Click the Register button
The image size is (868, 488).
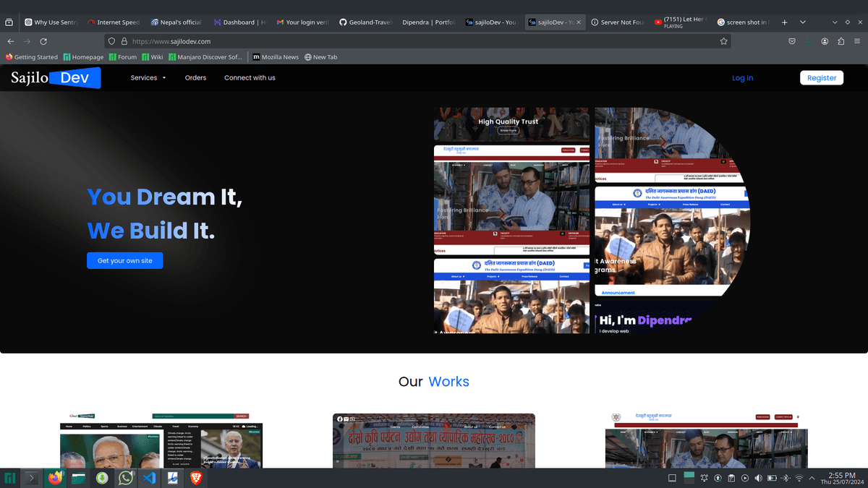pos(821,78)
